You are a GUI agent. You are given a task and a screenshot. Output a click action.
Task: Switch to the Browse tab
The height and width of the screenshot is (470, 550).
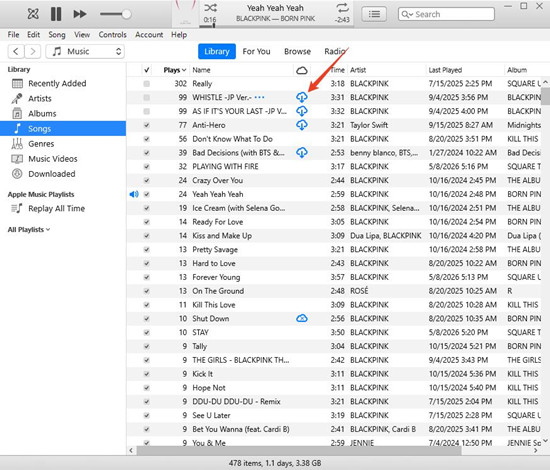[297, 52]
